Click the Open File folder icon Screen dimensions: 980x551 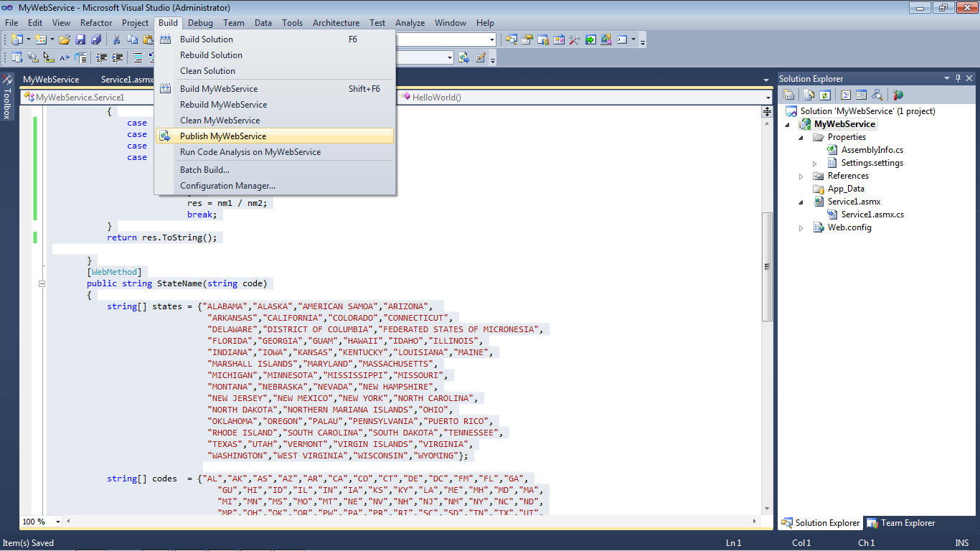coord(65,39)
